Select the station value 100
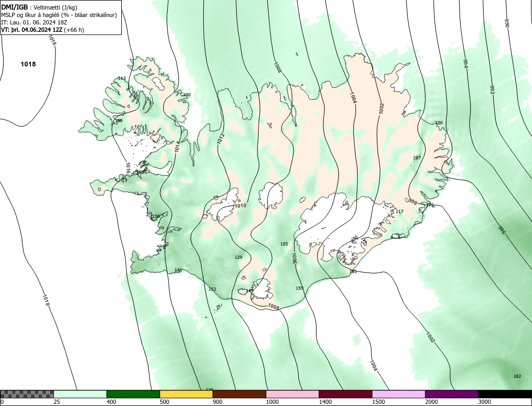Screen dimensions: 532x406 [x=187, y=95]
